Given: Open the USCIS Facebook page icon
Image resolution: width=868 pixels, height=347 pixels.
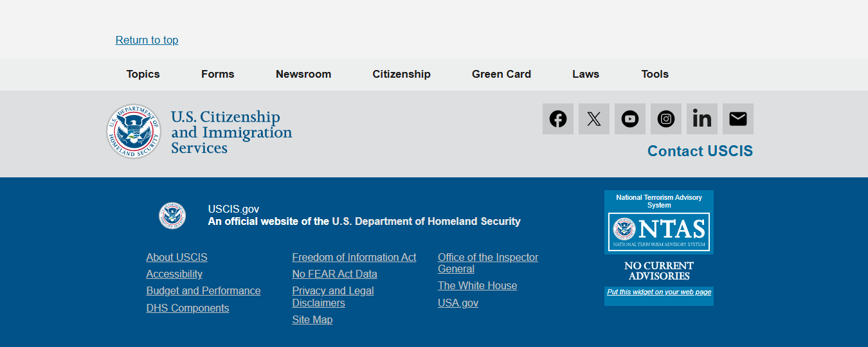Looking at the screenshot, I should tap(558, 119).
